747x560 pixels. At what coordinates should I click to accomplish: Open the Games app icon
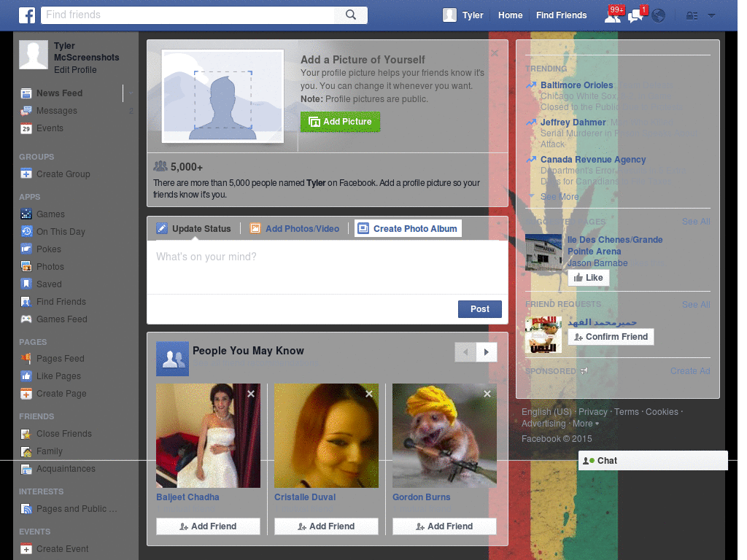point(26,214)
